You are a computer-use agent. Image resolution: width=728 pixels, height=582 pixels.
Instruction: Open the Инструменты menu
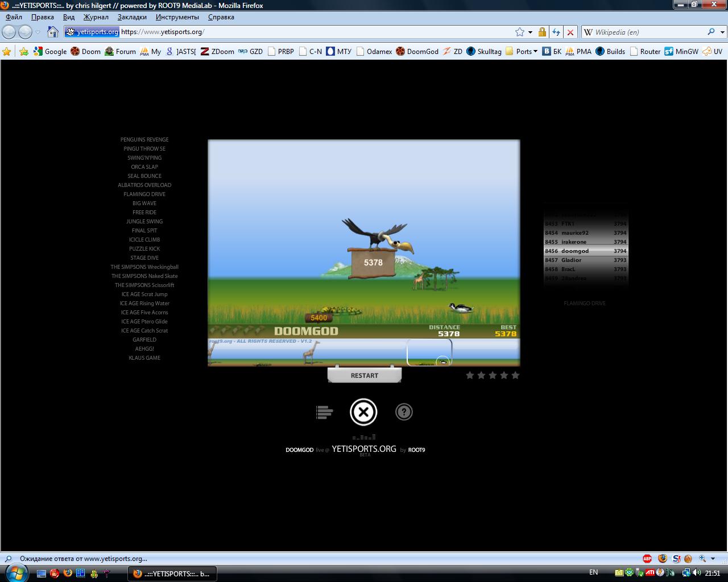177,17
